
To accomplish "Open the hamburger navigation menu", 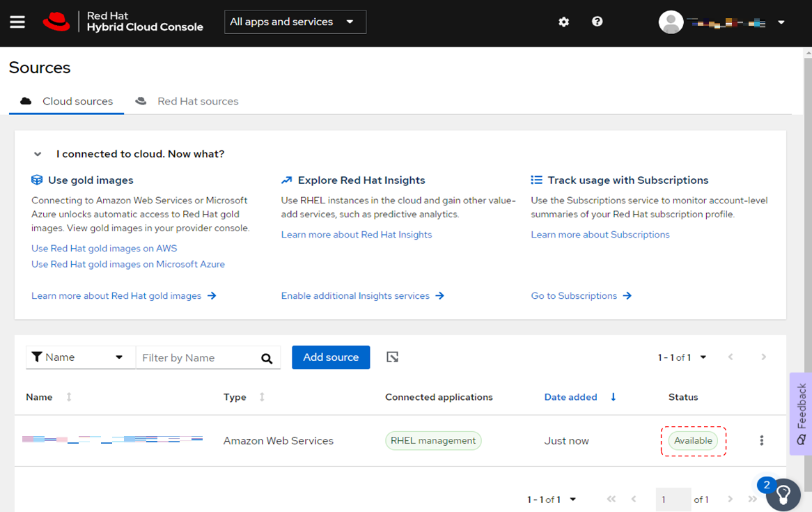I will point(17,22).
